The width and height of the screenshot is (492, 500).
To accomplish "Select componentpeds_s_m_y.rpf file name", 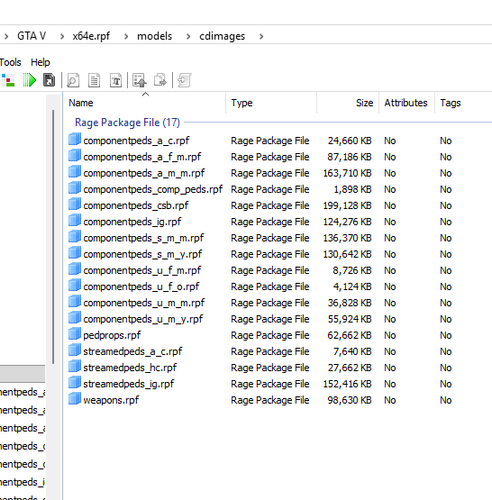I will point(143,254).
